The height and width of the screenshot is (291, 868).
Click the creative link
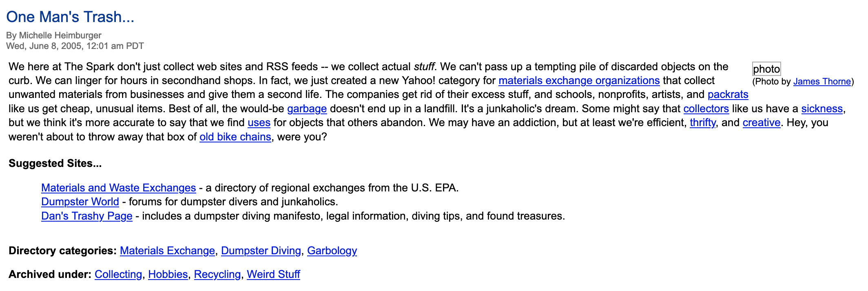(x=761, y=122)
